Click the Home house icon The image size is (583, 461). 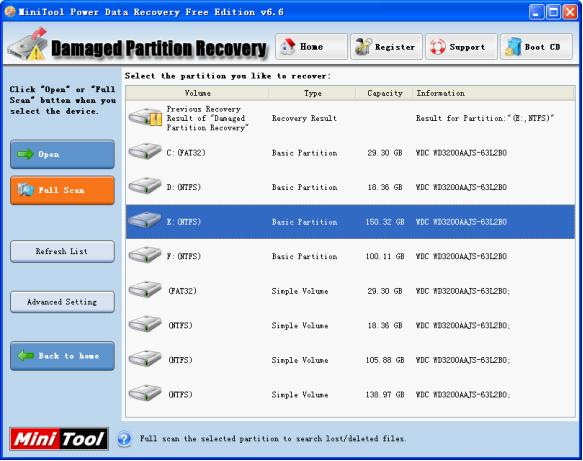pyautogui.click(x=287, y=47)
